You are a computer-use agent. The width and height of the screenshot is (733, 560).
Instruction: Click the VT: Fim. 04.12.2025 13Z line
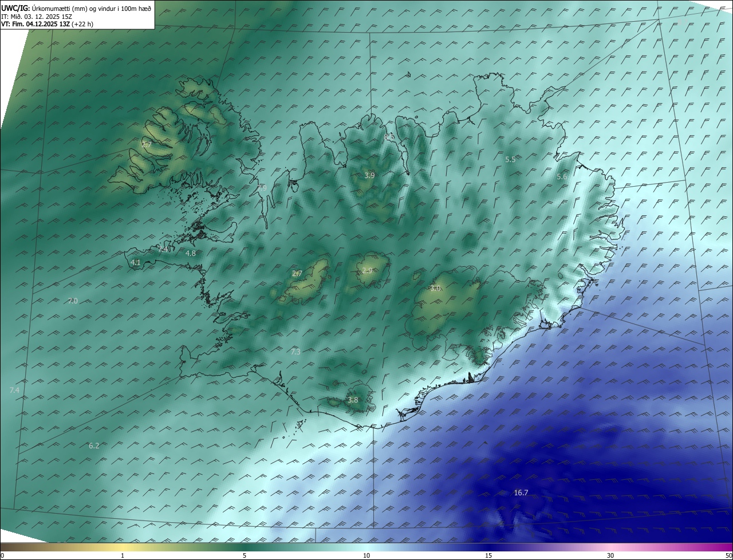(47, 24)
